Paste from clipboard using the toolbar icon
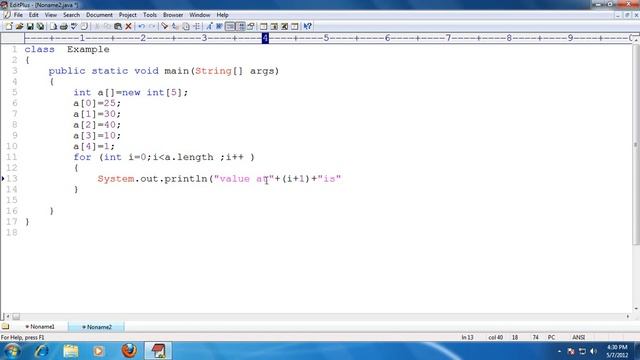 (118, 27)
